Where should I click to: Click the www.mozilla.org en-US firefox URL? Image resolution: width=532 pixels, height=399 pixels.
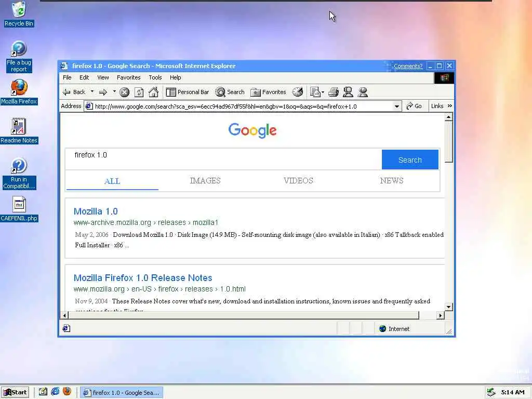point(159,289)
